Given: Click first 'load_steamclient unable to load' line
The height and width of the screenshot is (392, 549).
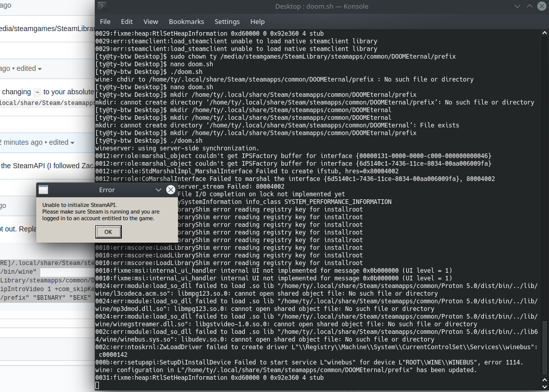Looking at the screenshot, I should click(x=237, y=41).
